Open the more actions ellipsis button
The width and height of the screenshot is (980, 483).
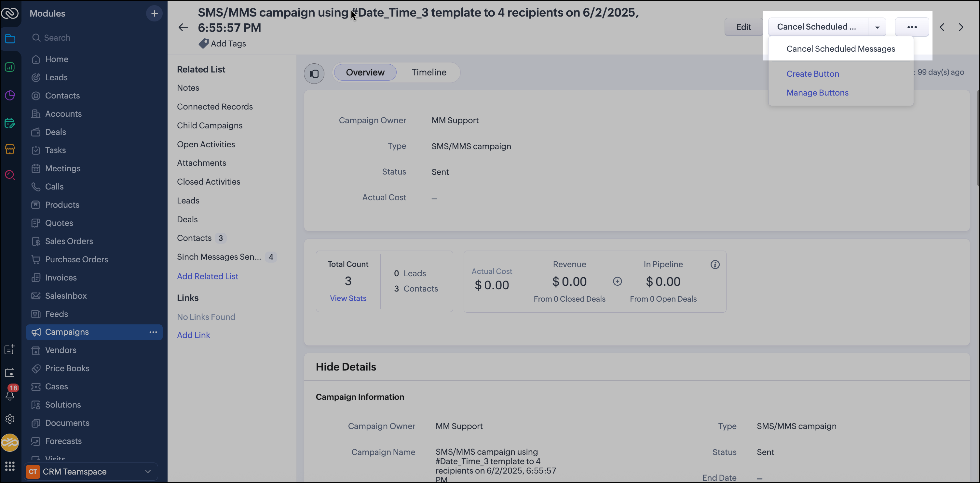(912, 27)
